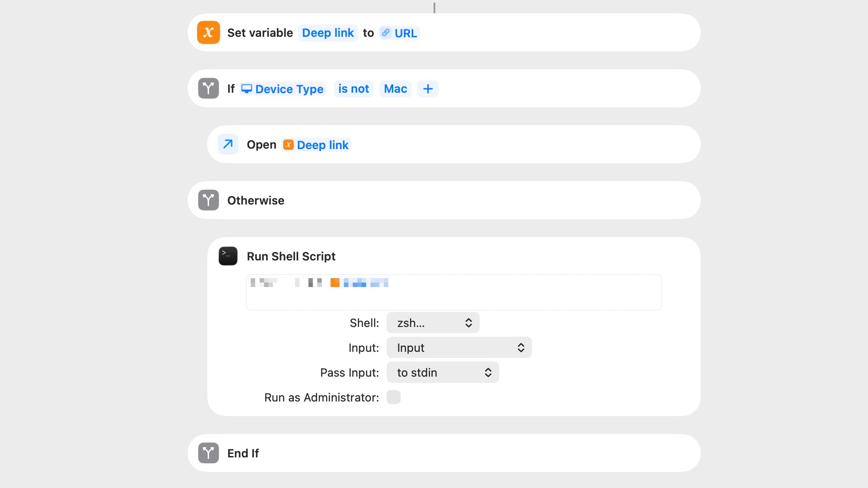Select the Run Shell Script terminal icon
This screenshot has height=488, width=868.
point(227,256)
